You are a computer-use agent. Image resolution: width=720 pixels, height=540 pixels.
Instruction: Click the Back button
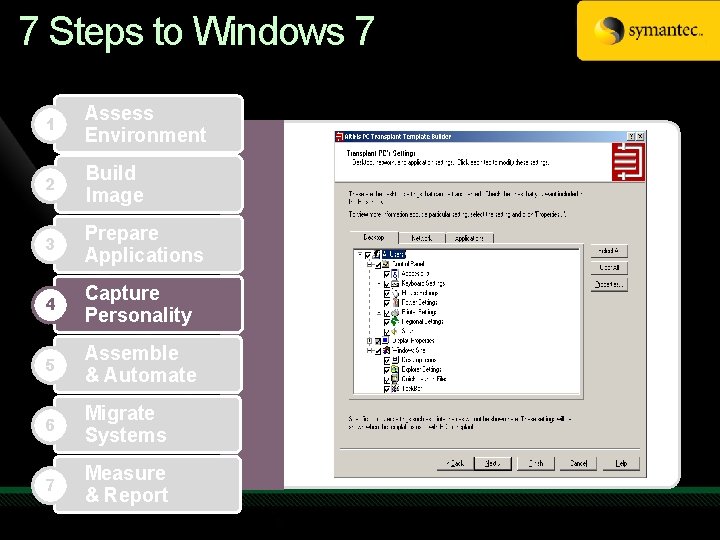[456, 463]
